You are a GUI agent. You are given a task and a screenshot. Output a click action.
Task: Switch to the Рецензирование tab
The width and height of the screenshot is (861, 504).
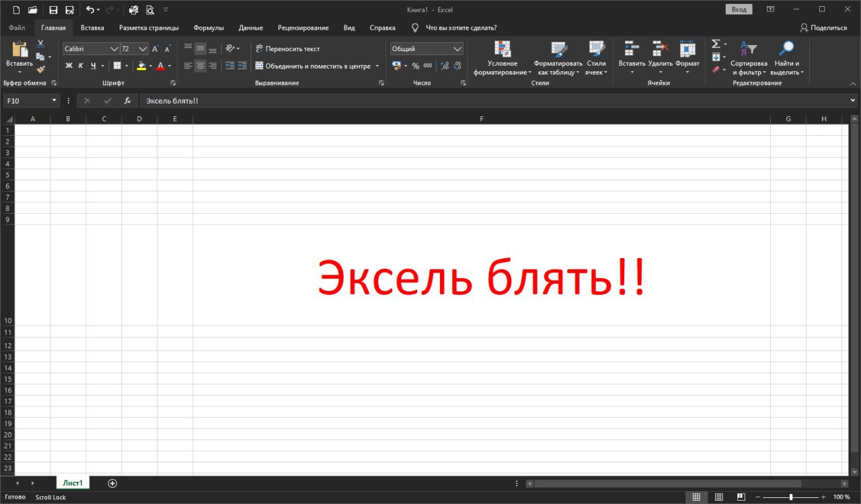coord(303,28)
